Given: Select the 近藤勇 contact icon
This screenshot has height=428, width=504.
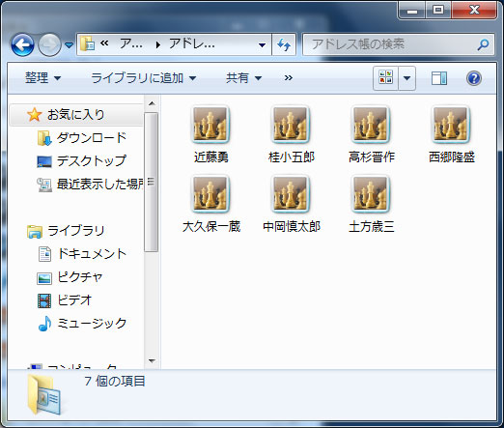Looking at the screenshot, I should [210, 125].
